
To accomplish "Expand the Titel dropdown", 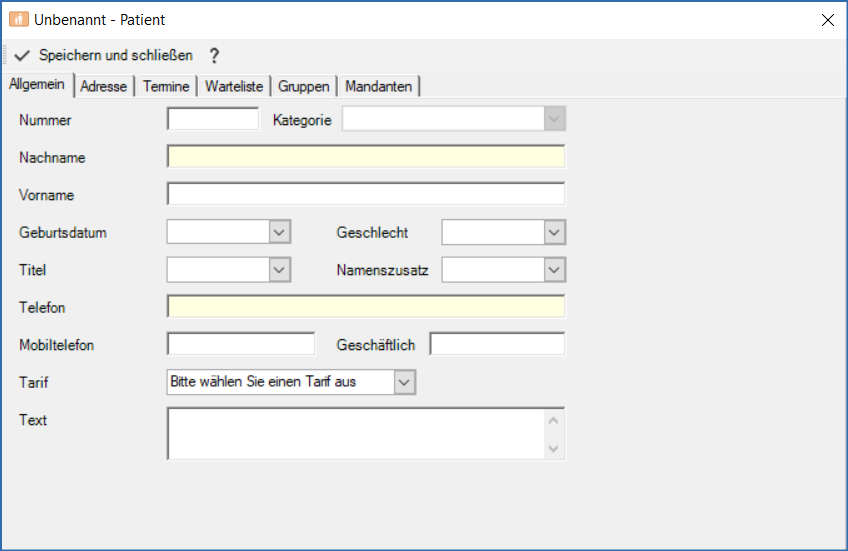I will click(280, 270).
